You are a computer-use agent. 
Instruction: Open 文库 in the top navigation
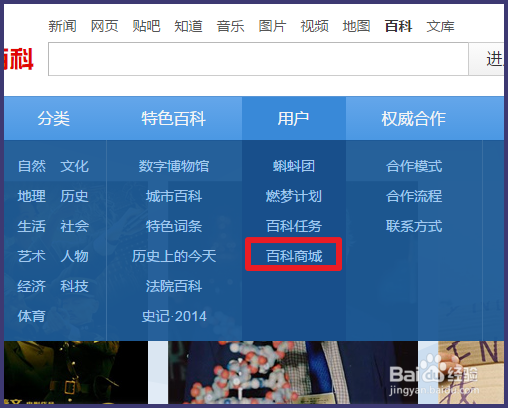pyautogui.click(x=440, y=26)
